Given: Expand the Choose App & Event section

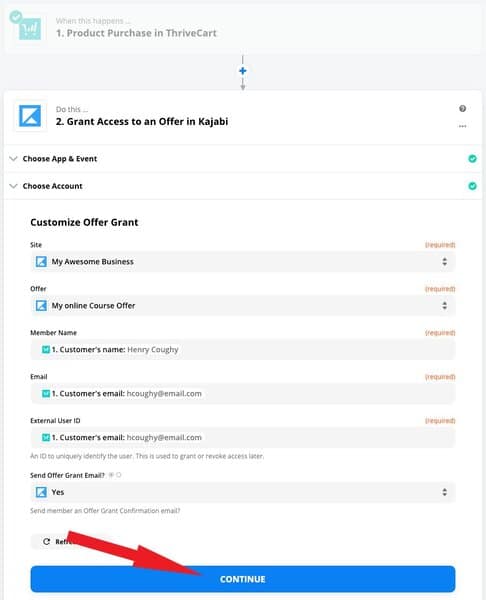Looking at the screenshot, I should pos(243,159).
